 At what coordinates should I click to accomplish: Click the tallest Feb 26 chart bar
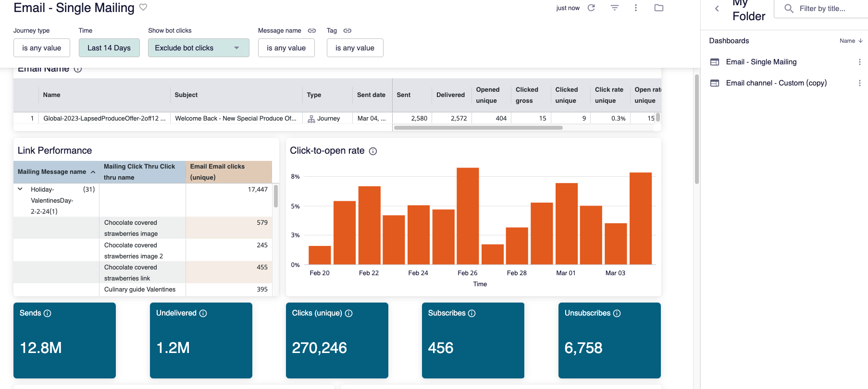(468, 216)
